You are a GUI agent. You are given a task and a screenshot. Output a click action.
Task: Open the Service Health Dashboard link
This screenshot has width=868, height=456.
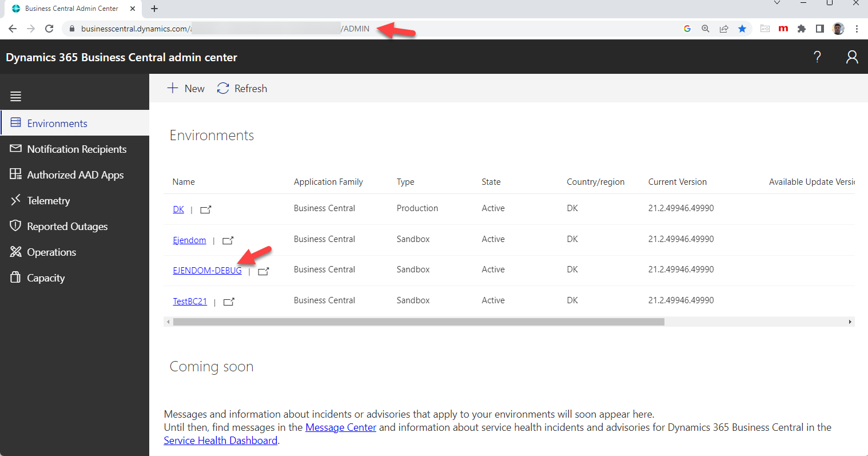[220, 441]
